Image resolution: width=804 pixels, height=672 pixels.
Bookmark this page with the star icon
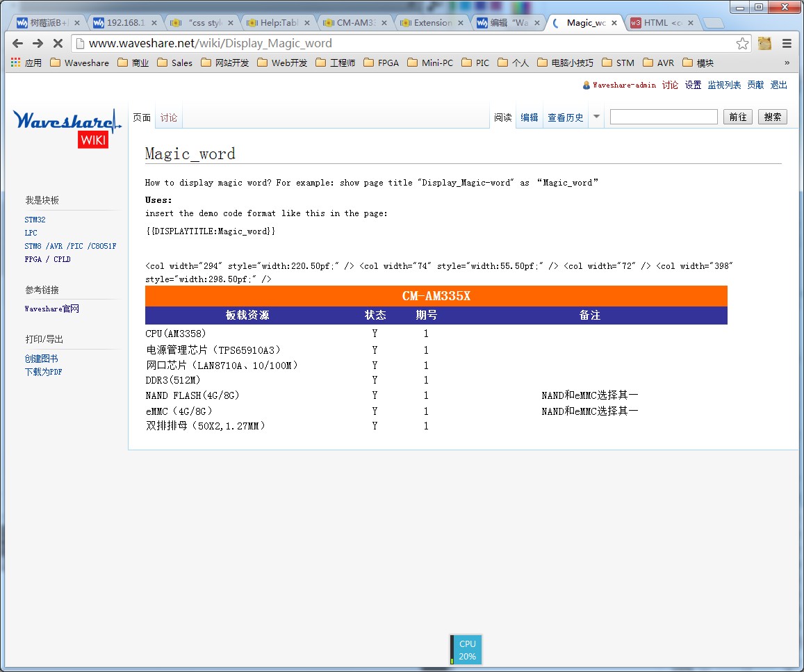pyautogui.click(x=742, y=44)
